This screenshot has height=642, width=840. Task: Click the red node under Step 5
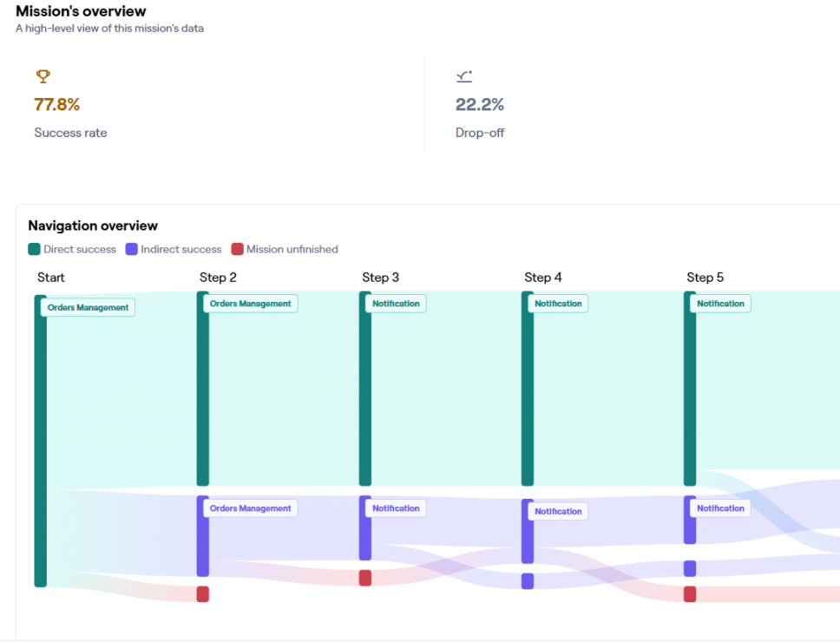click(690, 594)
